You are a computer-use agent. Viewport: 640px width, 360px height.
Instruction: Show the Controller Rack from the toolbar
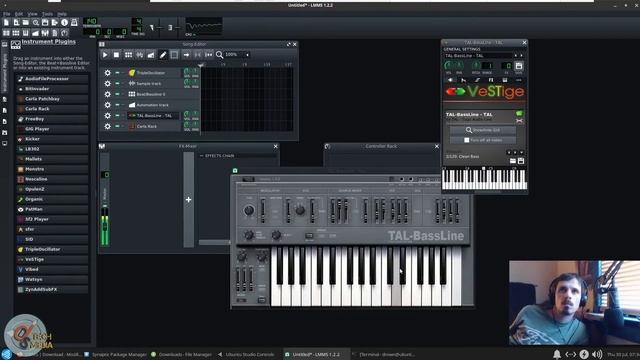[x=64, y=33]
